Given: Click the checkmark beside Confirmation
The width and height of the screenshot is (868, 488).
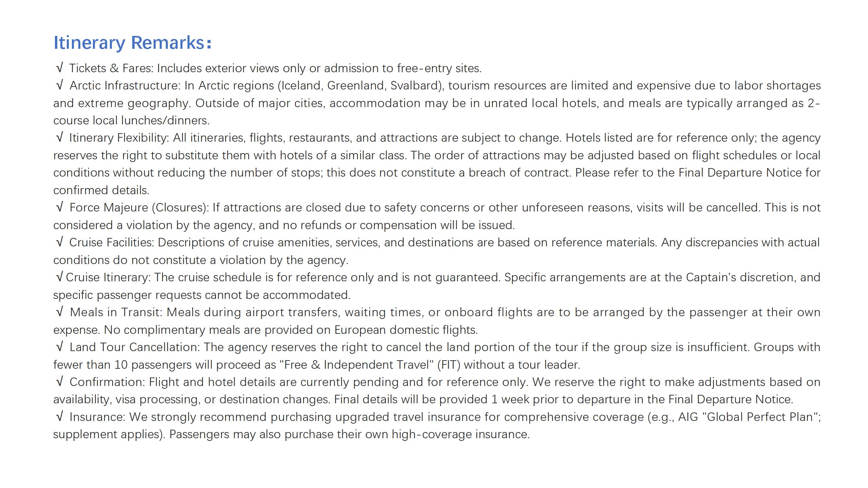Looking at the screenshot, I should pyautogui.click(x=60, y=382).
